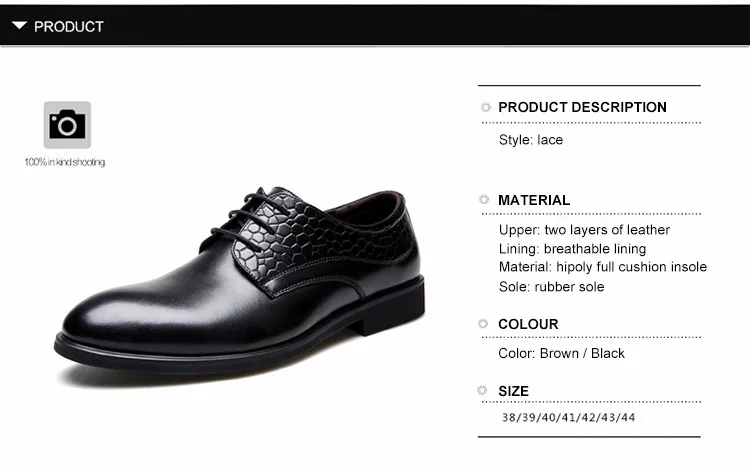Select the MATERIAL heading
Viewport: 750px width, 470px height.
coord(534,200)
